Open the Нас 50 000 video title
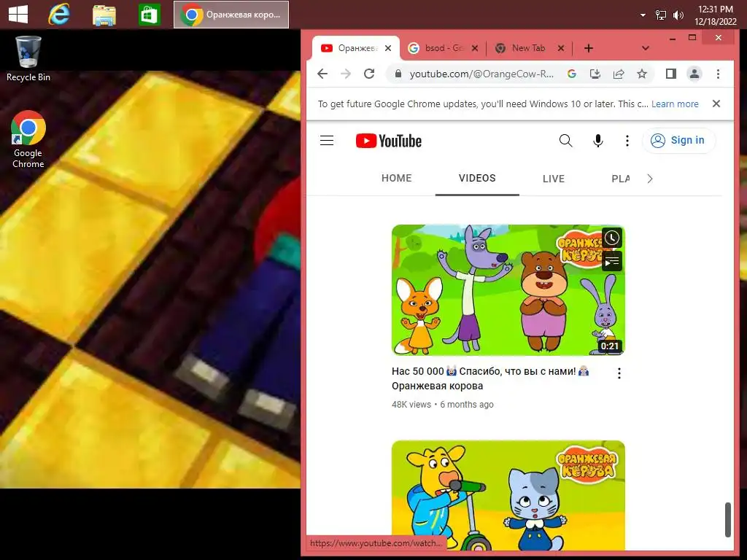747x560 pixels. tap(490, 378)
